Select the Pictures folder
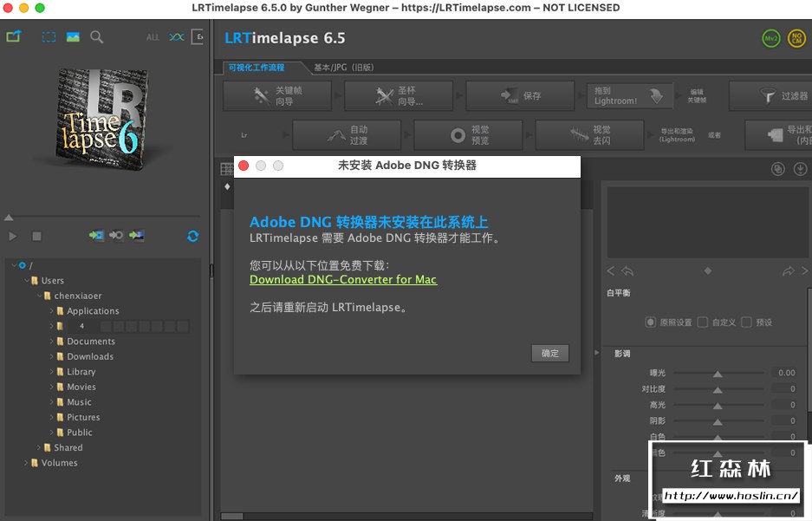This screenshot has height=521, width=812. coord(83,417)
